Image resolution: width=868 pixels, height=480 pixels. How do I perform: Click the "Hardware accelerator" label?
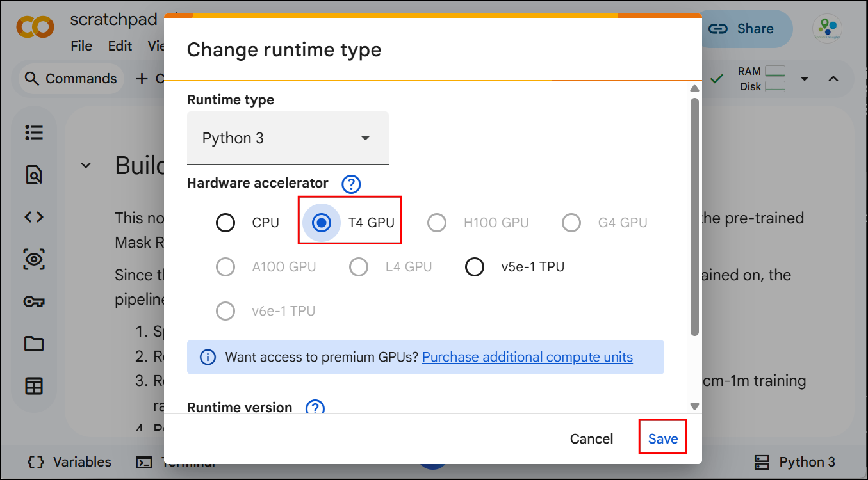coord(258,183)
